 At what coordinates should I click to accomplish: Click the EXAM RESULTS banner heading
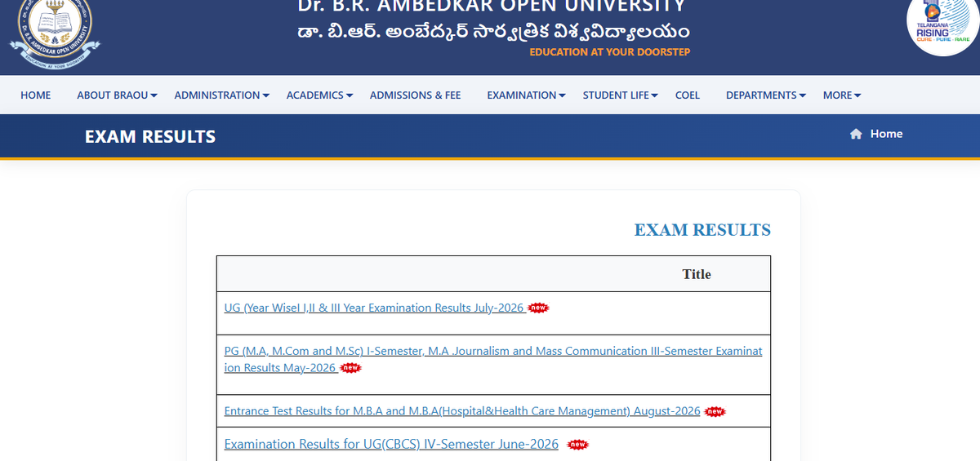click(150, 137)
